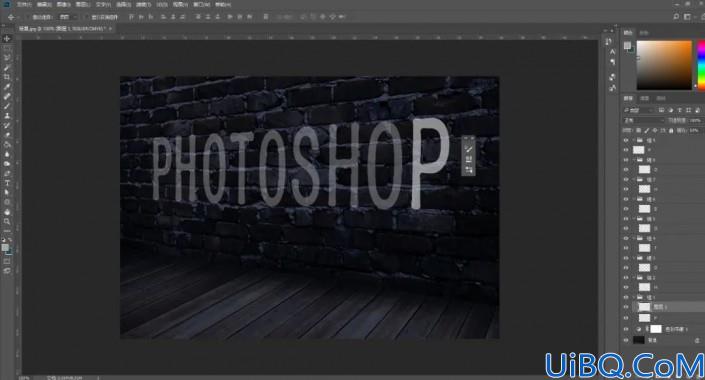Select the Gradient tool
The width and height of the screenshot is (705, 380).
coord(7,145)
